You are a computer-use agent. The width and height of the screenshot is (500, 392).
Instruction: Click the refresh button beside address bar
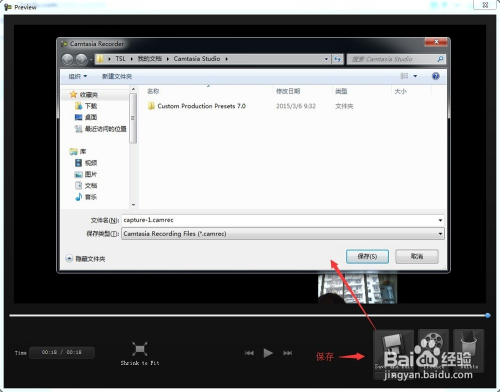point(338,59)
